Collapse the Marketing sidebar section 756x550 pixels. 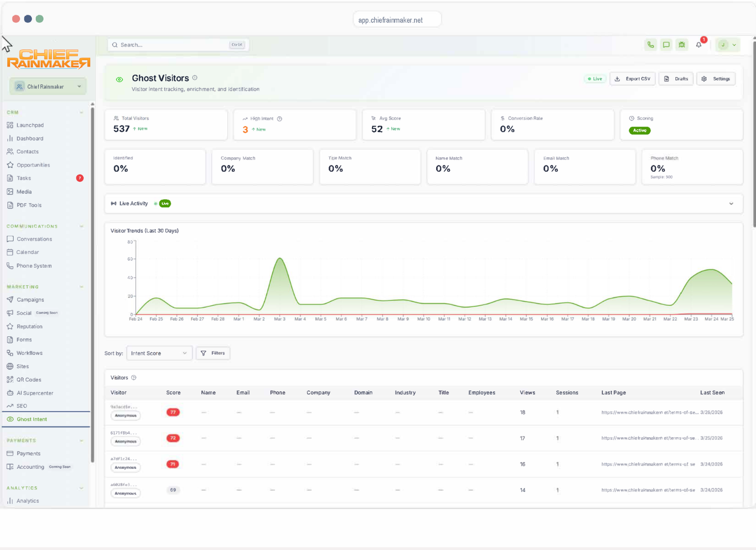81,287
